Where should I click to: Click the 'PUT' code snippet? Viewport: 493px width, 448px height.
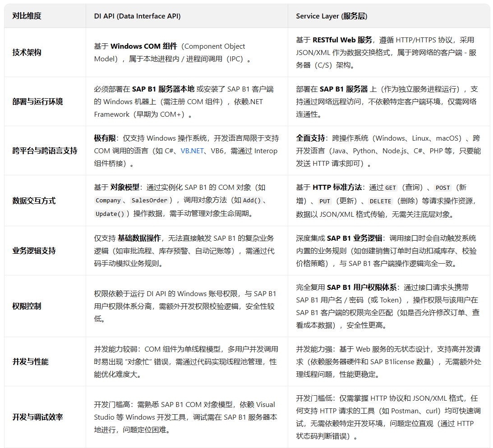[324, 201]
